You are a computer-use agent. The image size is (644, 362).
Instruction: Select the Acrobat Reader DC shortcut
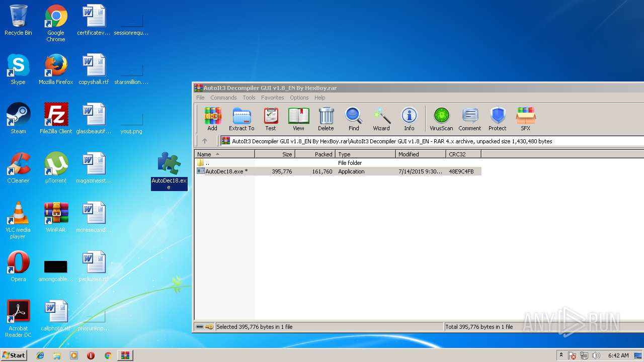[18, 319]
